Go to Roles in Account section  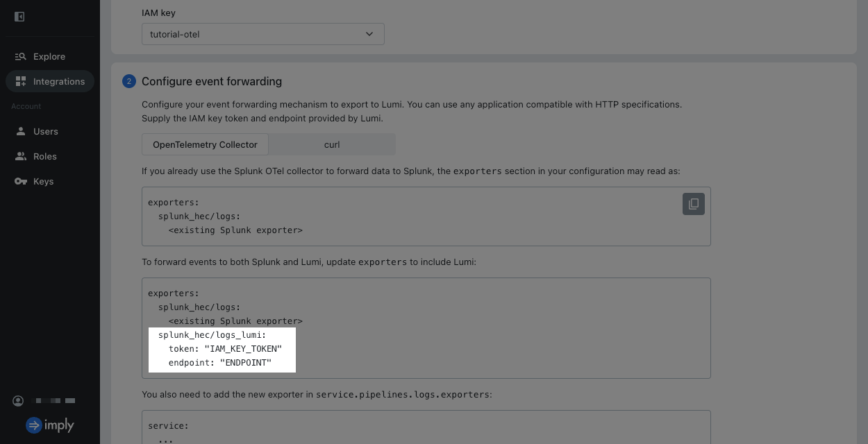[50, 156]
